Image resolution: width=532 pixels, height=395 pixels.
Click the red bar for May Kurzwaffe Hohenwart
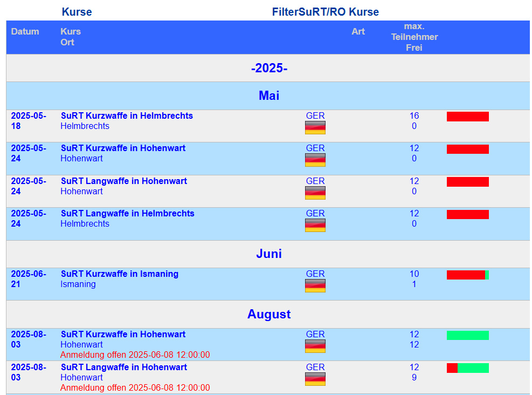[468, 149]
